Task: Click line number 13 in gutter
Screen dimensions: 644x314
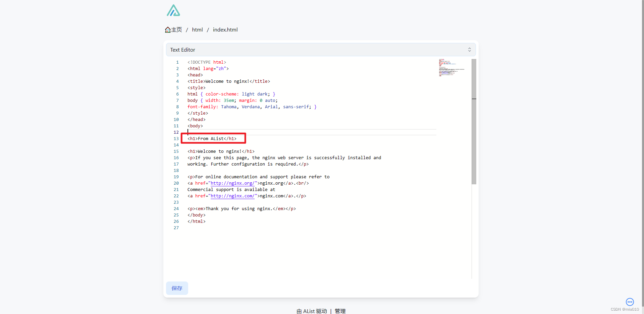Action: click(176, 139)
